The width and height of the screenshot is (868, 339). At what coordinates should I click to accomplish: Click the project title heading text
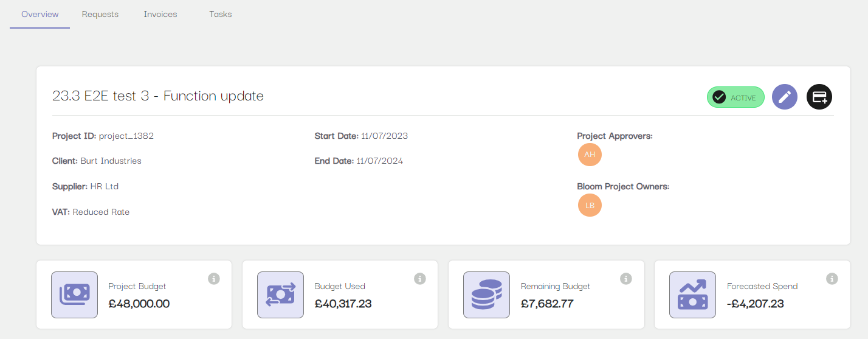[x=158, y=96]
